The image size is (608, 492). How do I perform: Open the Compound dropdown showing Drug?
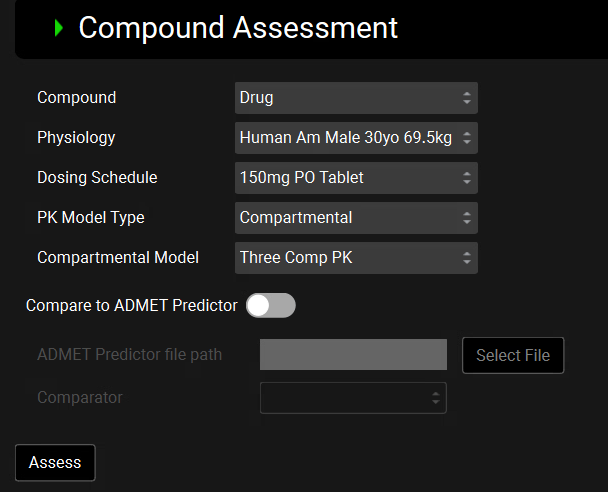point(356,98)
